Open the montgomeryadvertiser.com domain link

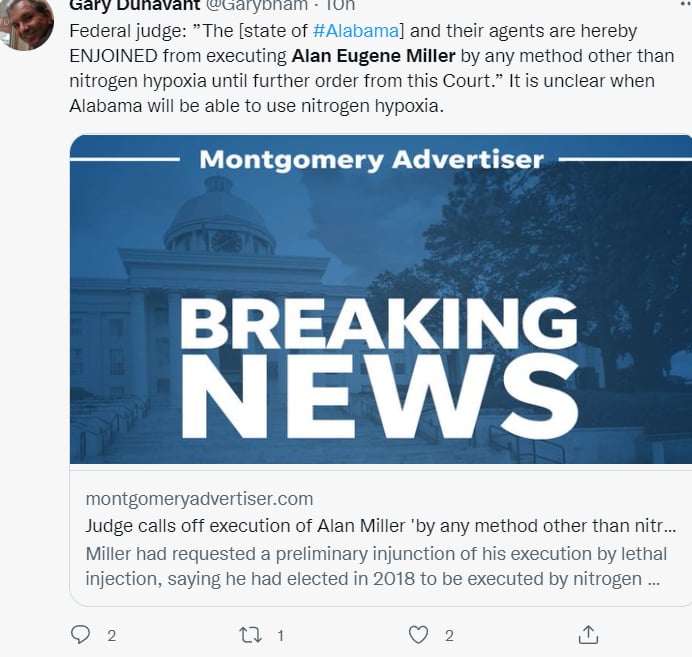click(x=199, y=499)
